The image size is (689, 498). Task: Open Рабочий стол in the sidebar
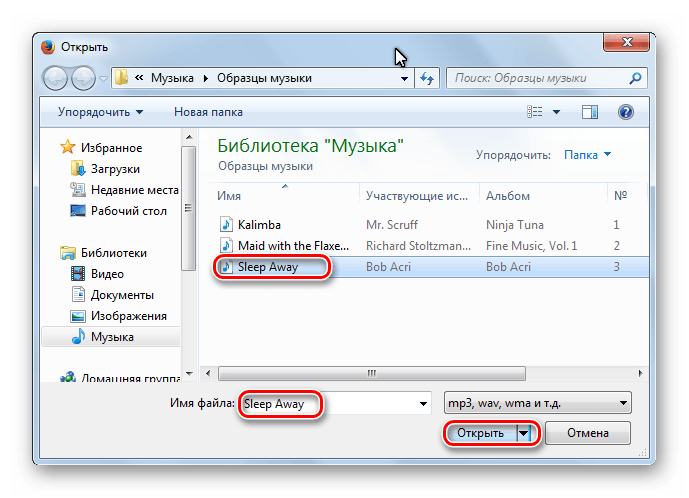click(x=129, y=211)
